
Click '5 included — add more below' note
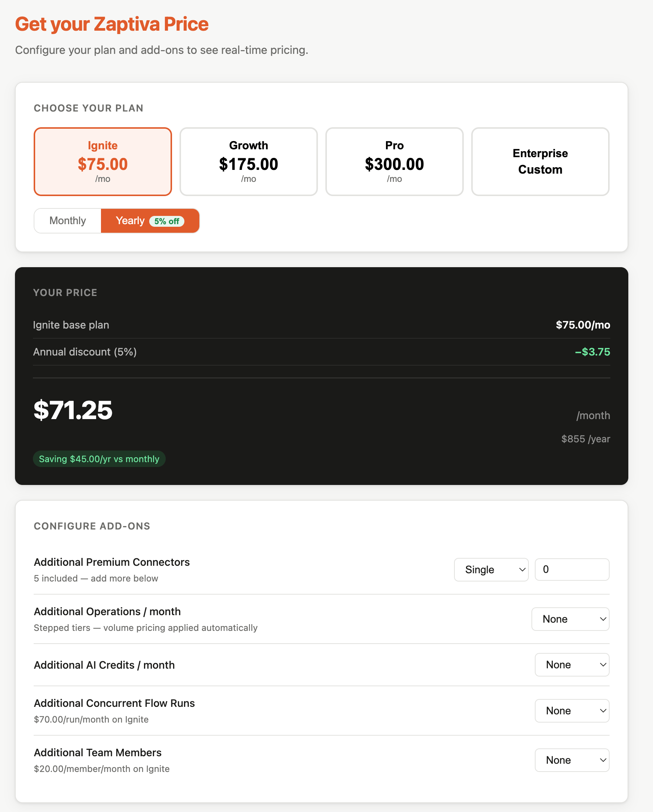click(x=96, y=578)
